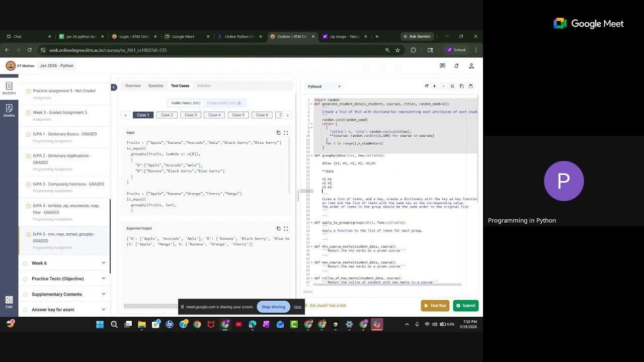This screenshot has height=362, width=644.
Task: Select test Case 5
Action: (238, 115)
